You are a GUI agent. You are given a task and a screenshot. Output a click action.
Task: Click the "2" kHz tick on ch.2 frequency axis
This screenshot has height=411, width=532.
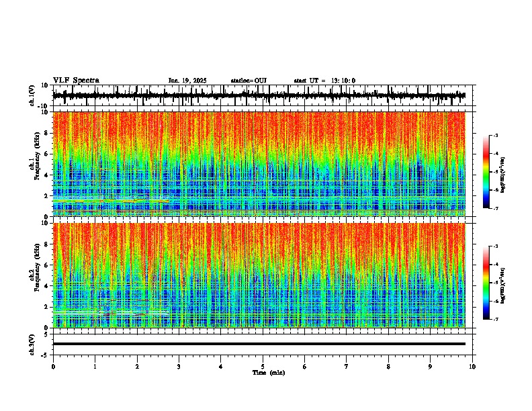click(47, 307)
